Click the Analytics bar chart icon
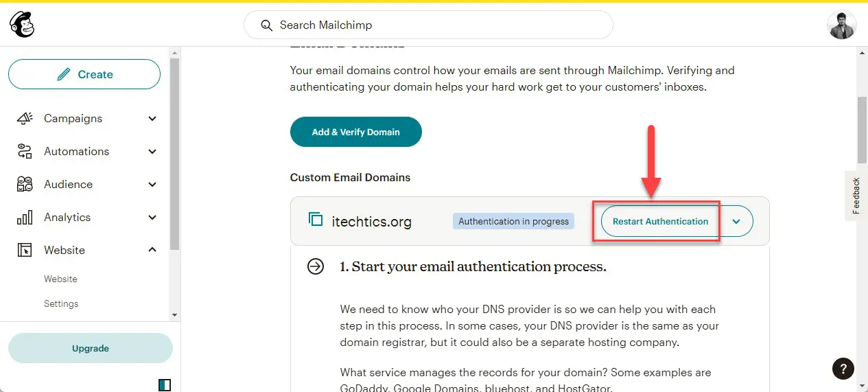Screen dimensions: 868x392 [x=25, y=217]
